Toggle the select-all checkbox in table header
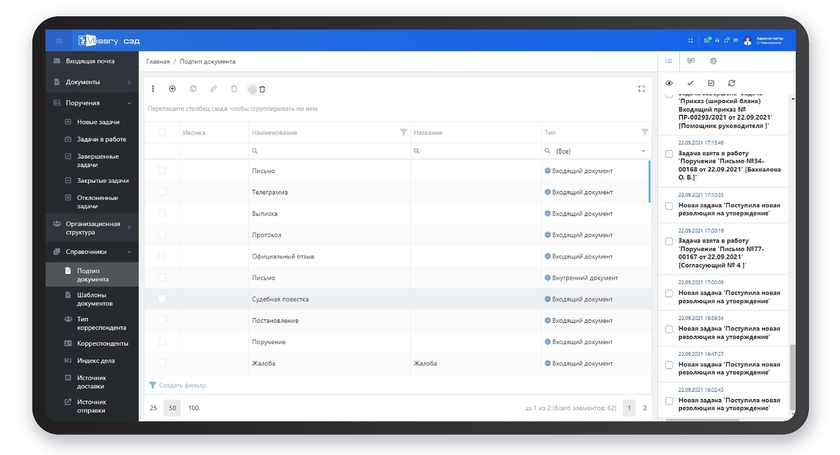This screenshot has width=840, height=455. pyautogui.click(x=162, y=132)
